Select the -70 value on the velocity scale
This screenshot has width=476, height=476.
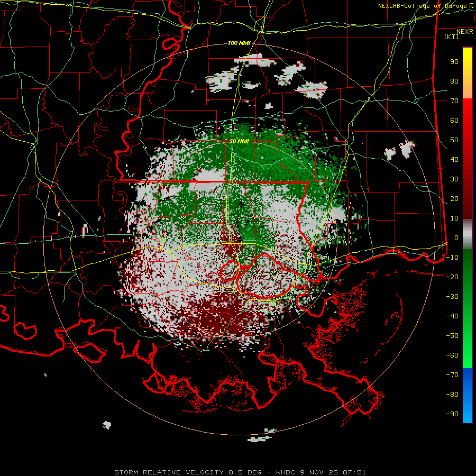pos(452,375)
